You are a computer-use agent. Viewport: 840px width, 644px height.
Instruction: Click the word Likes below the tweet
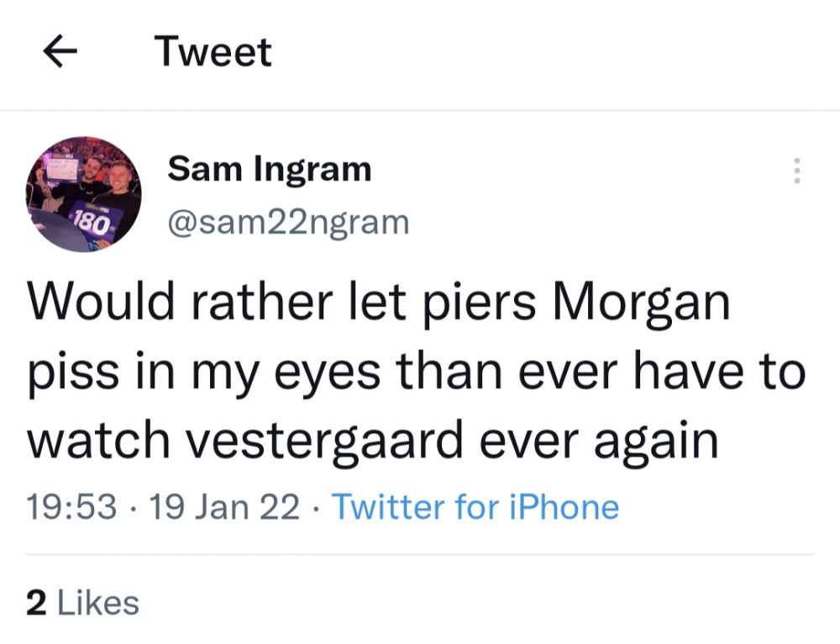click(x=96, y=602)
